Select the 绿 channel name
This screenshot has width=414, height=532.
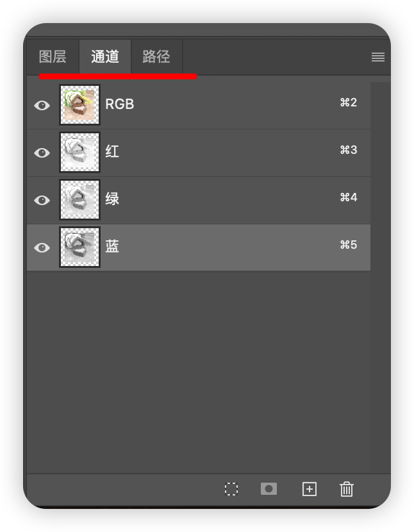(112, 199)
